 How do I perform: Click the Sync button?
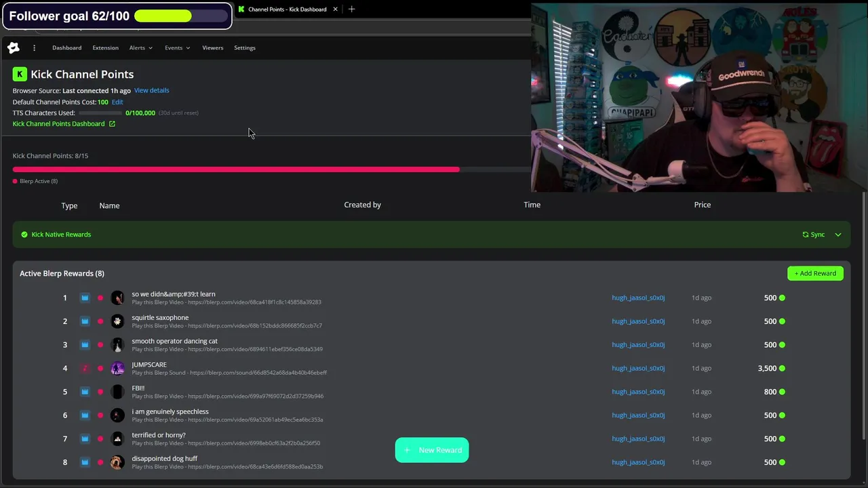click(814, 235)
